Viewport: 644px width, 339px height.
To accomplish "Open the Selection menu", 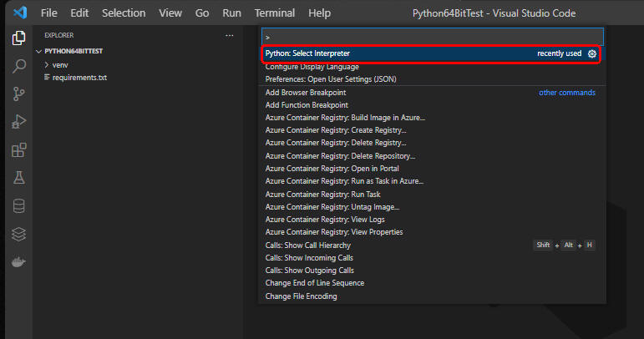I will tap(124, 13).
